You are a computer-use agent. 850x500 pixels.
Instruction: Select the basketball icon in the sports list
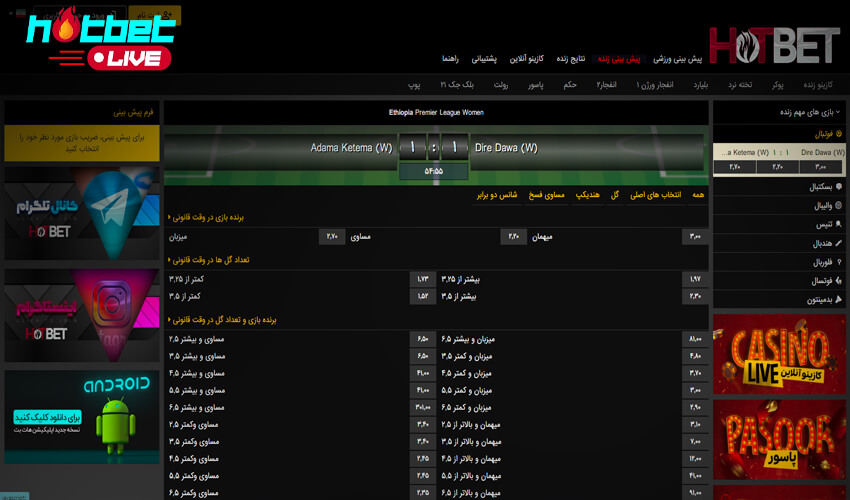click(839, 187)
